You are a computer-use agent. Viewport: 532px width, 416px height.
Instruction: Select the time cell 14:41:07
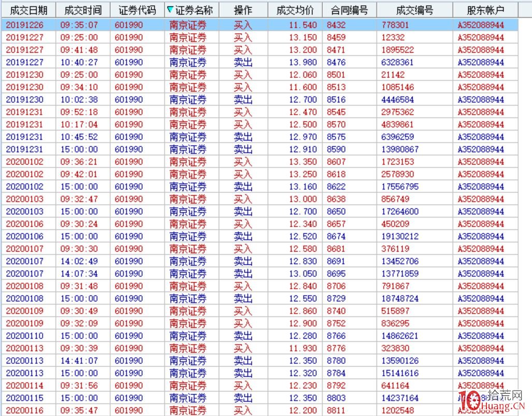pos(79,361)
